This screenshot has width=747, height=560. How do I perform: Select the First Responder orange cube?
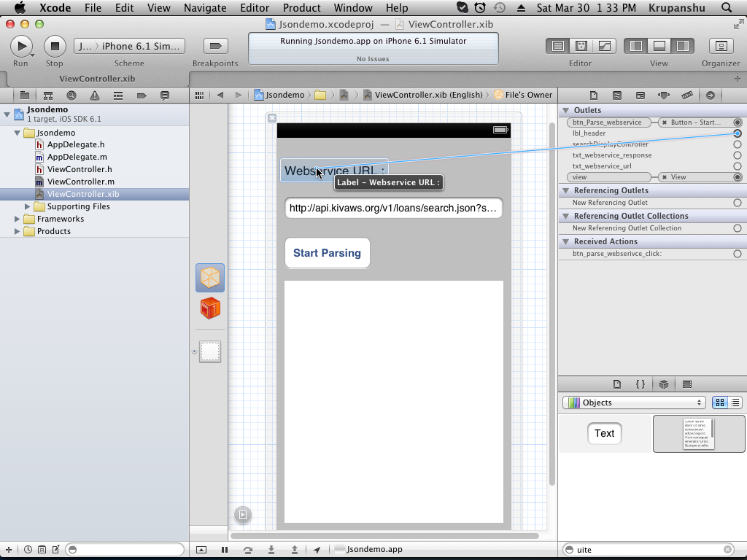coord(210,308)
